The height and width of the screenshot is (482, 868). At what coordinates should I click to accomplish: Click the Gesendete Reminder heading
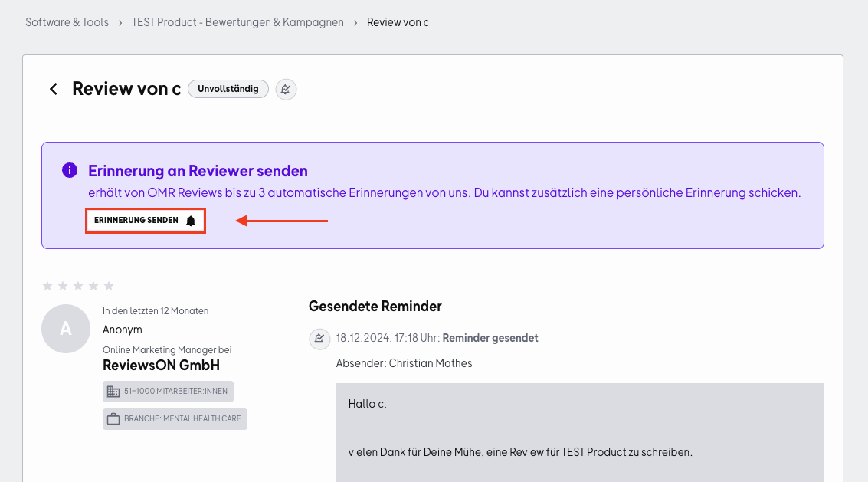click(x=375, y=307)
